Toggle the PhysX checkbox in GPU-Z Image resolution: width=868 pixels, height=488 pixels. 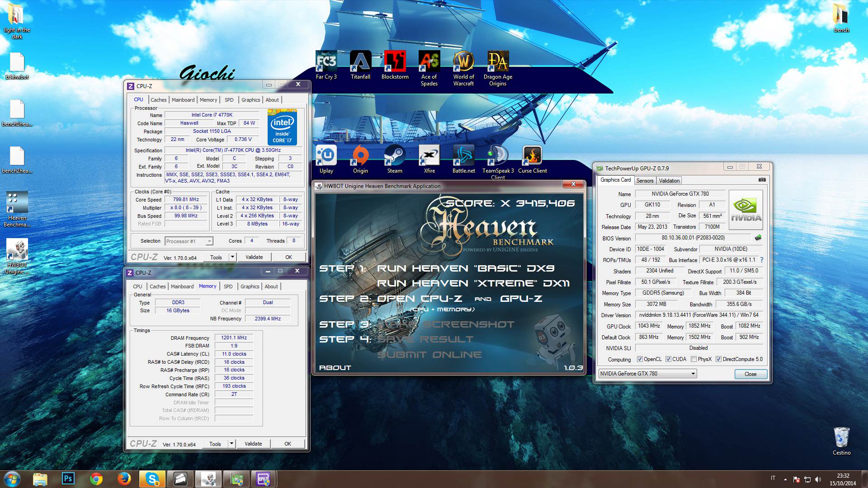(x=693, y=359)
